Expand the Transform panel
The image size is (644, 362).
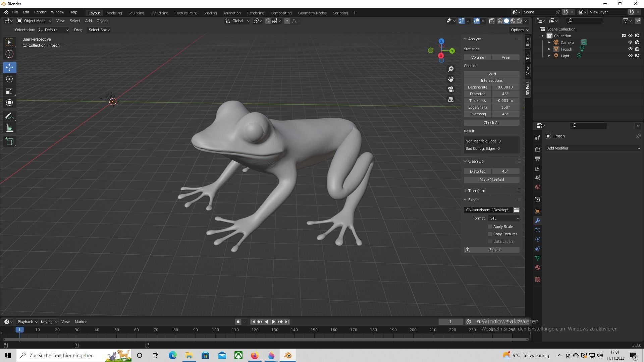point(476,191)
